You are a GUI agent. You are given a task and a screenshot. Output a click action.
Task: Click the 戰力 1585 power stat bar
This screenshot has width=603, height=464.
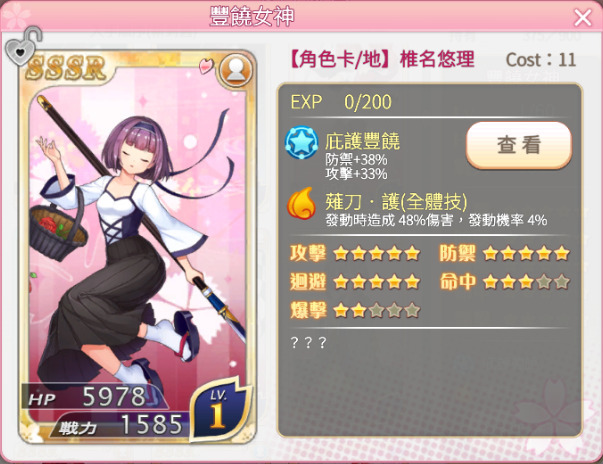tap(120, 424)
